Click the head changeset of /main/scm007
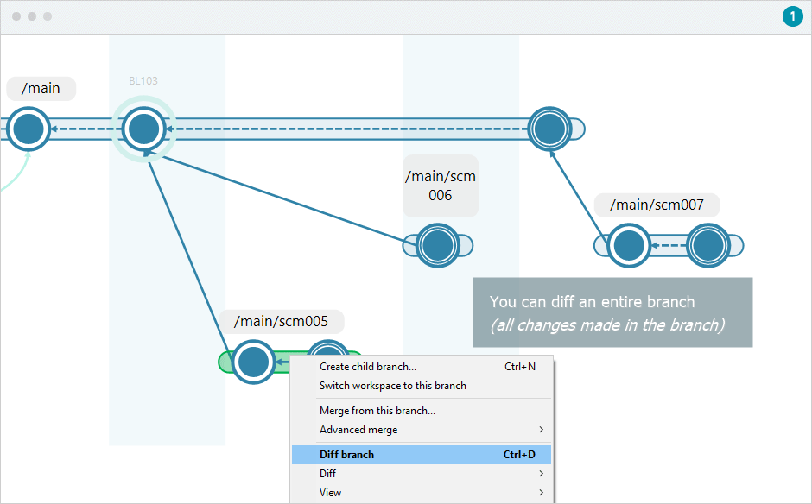The height and width of the screenshot is (504, 812). 707,245
